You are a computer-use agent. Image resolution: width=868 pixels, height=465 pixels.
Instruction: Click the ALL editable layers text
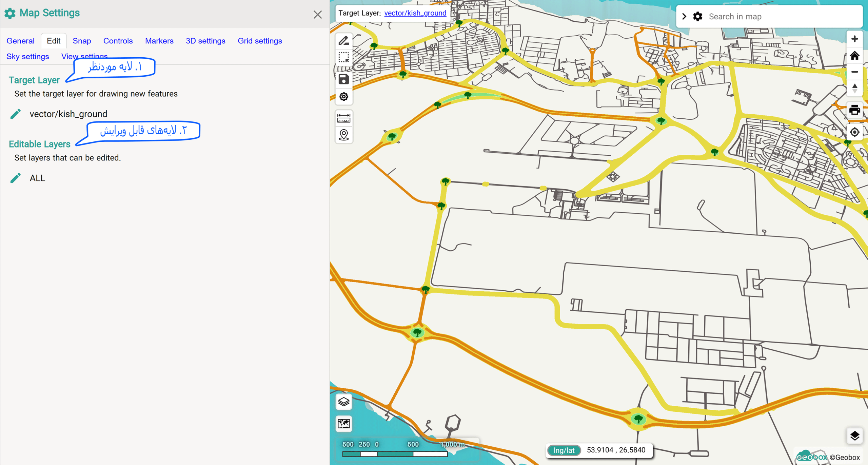tap(37, 178)
